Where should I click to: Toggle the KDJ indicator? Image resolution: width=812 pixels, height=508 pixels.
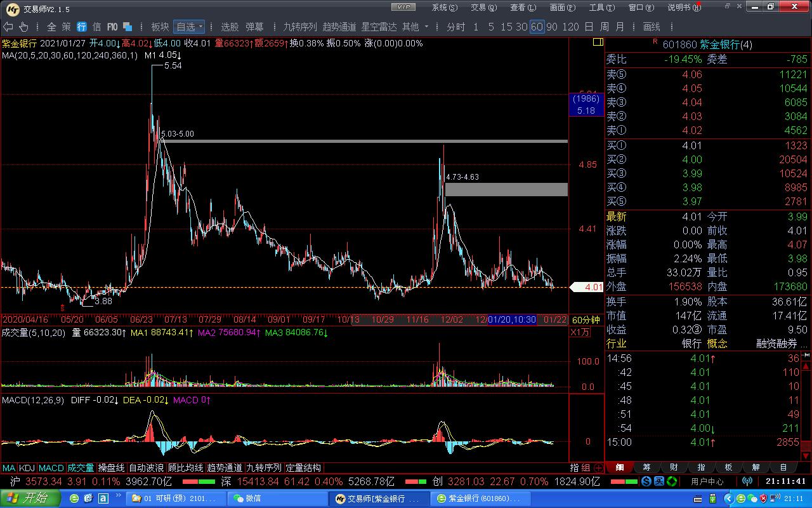(27, 468)
